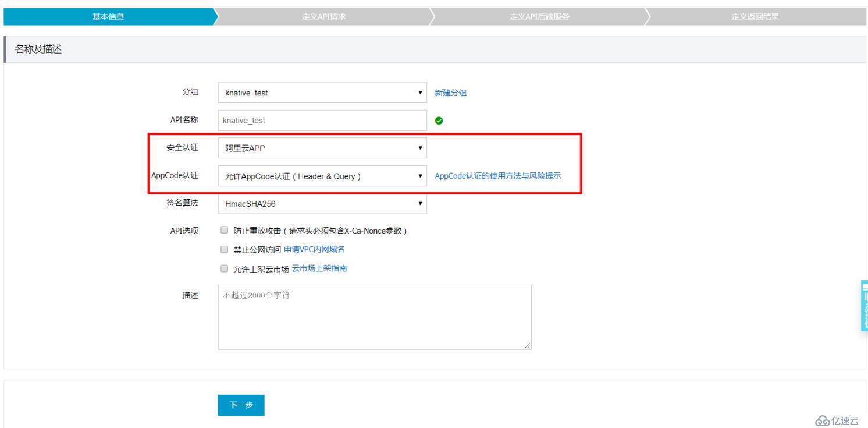Viewport: 868px width, 428px height.
Task: Open the AppCode认证 dropdown
Action: (322, 176)
